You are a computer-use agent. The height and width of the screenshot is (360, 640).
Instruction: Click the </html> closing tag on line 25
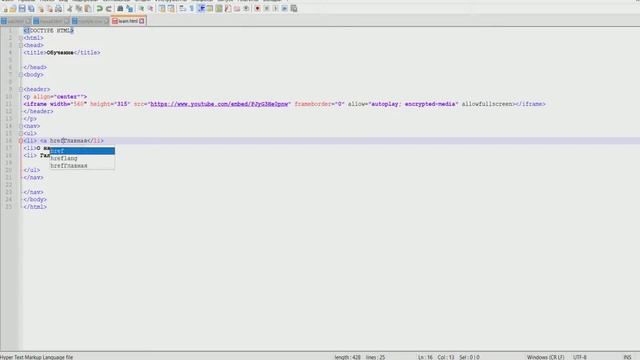click(35, 207)
